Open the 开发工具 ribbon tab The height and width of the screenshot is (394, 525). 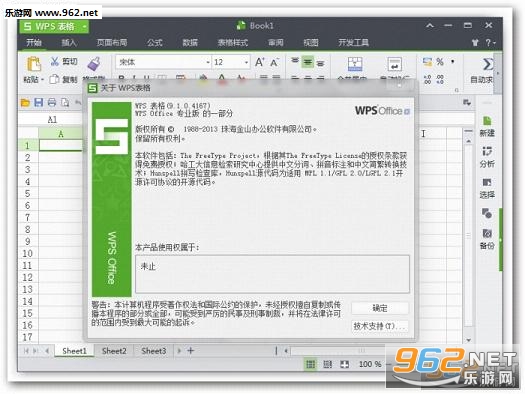point(353,43)
